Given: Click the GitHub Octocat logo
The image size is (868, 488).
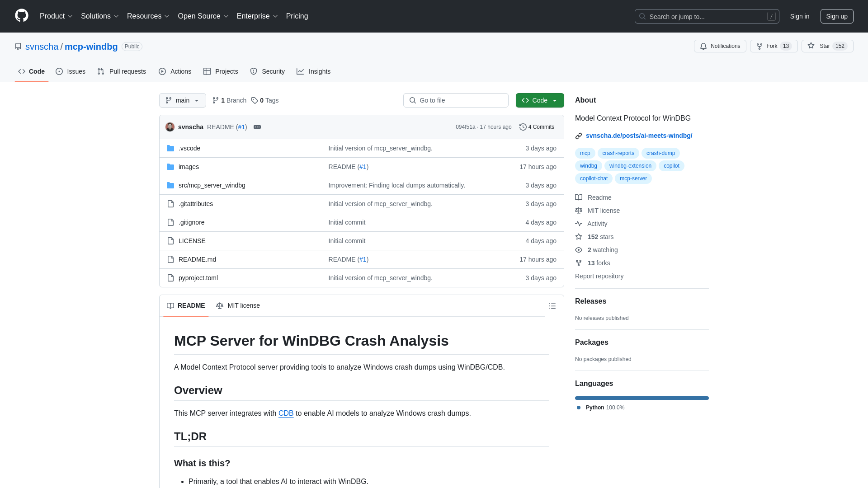Looking at the screenshot, I should coord(22,16).
